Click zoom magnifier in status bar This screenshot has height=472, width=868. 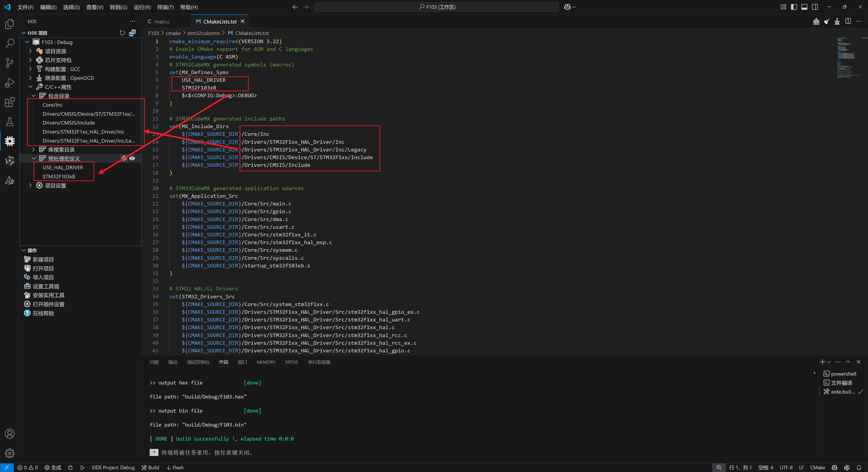click(x=719, y=468)
